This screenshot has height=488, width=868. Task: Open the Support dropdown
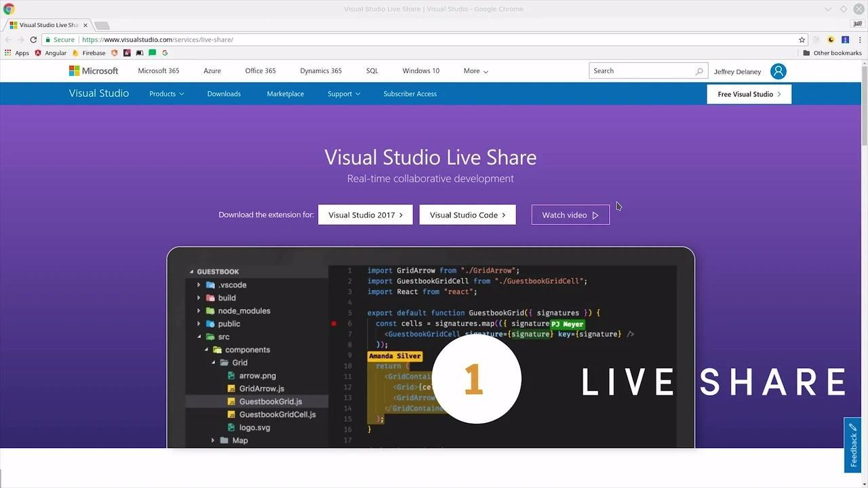[343, 94]
